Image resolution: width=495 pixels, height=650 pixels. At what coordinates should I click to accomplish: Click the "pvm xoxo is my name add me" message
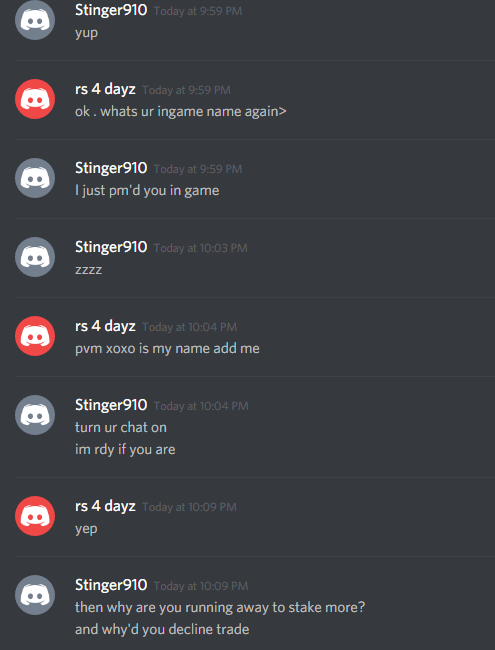pyautogui.click(x=167, y=349)
